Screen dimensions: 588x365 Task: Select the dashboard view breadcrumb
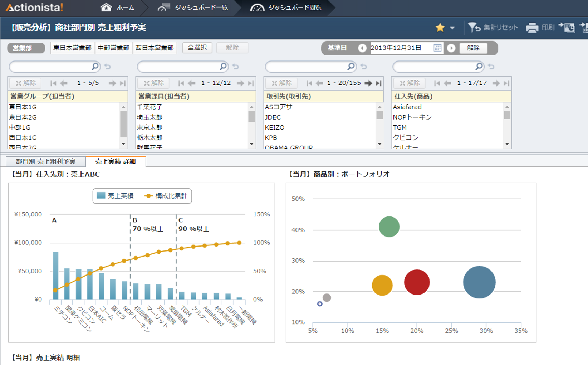tap(286, 8)
